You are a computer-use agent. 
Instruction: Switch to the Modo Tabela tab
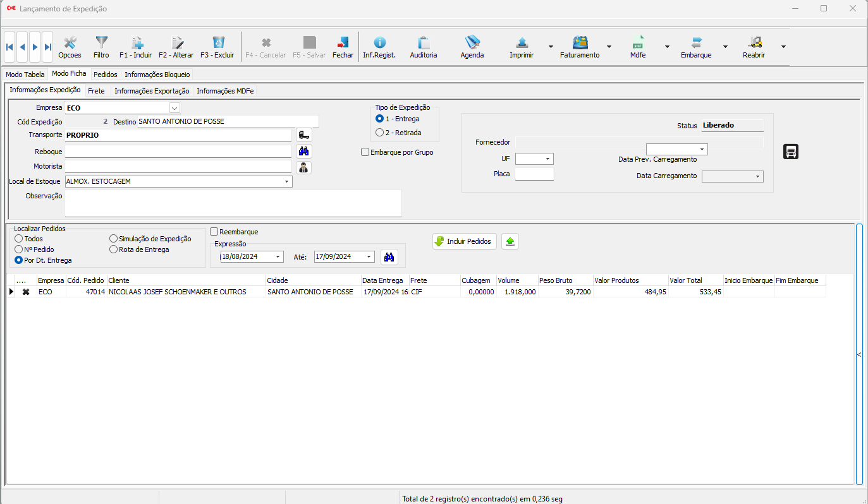(25, 75)
